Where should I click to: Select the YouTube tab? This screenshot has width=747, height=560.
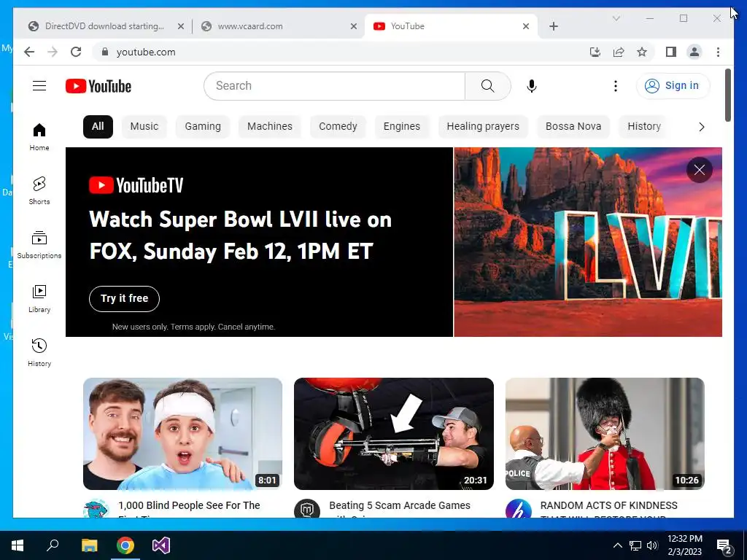[451, 26]
